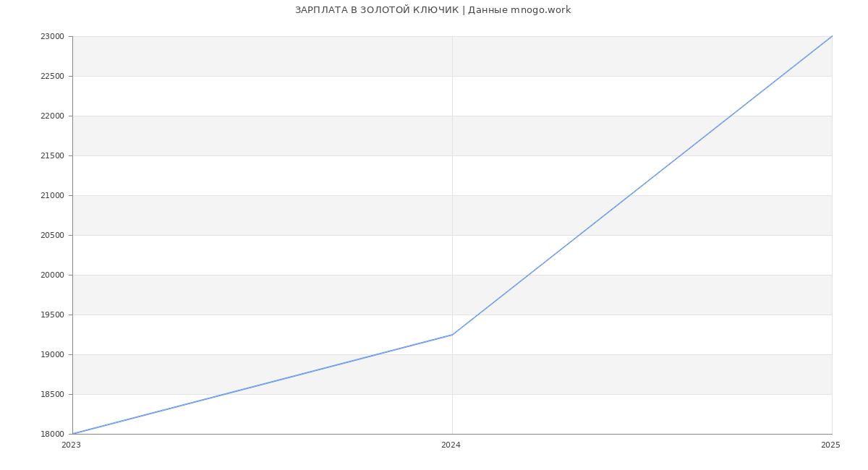Click the 19500 y-axis label
This screenshot has height=470, width=868.
(x=53, y=315)
